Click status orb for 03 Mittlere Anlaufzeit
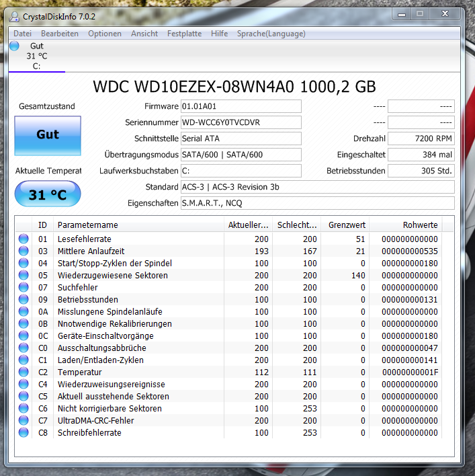The height and width of the screenshot is (476, 475). 24,251
